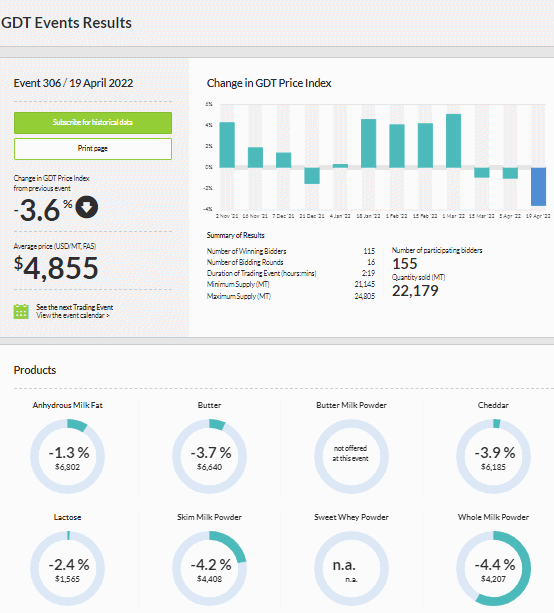554x613 pixels.
Task: Click the Number of Bidding Rounds row label
Action: tap(245, 262)
